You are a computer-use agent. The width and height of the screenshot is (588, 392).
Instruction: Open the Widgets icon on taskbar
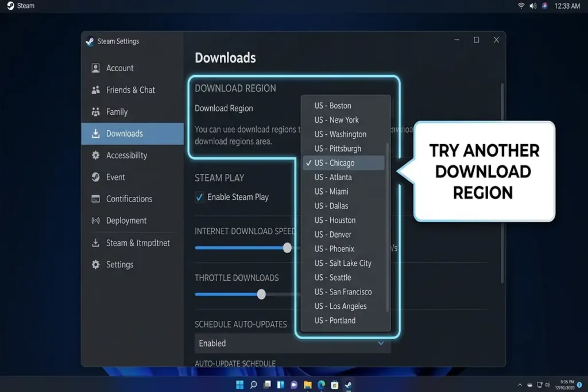coord(280,385)
